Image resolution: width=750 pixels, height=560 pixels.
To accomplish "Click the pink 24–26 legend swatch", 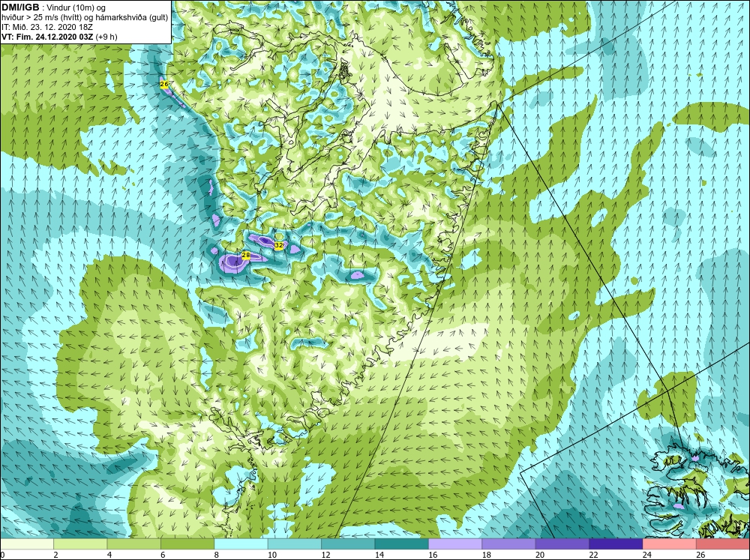I will click(670, 544).
